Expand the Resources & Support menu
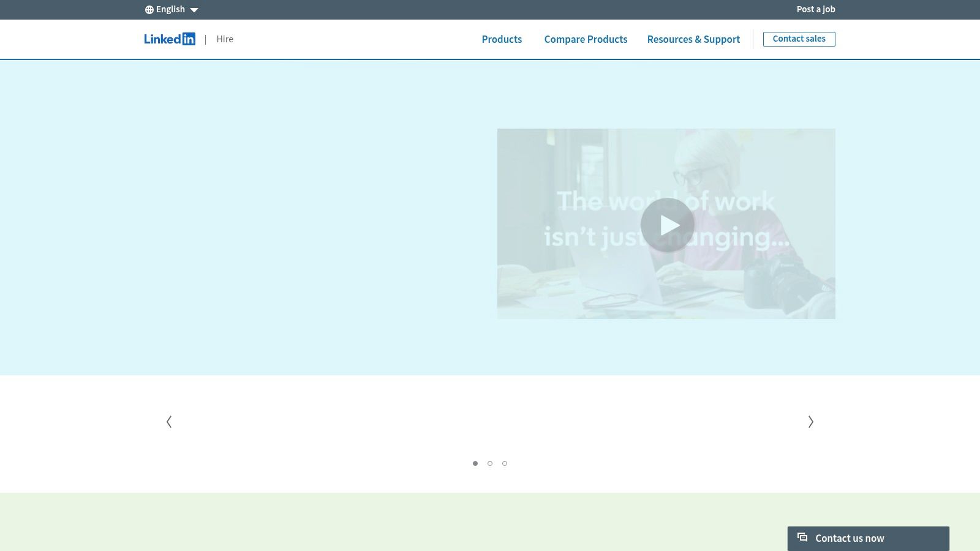Screen dimensions: 980x551 (693, 39)
